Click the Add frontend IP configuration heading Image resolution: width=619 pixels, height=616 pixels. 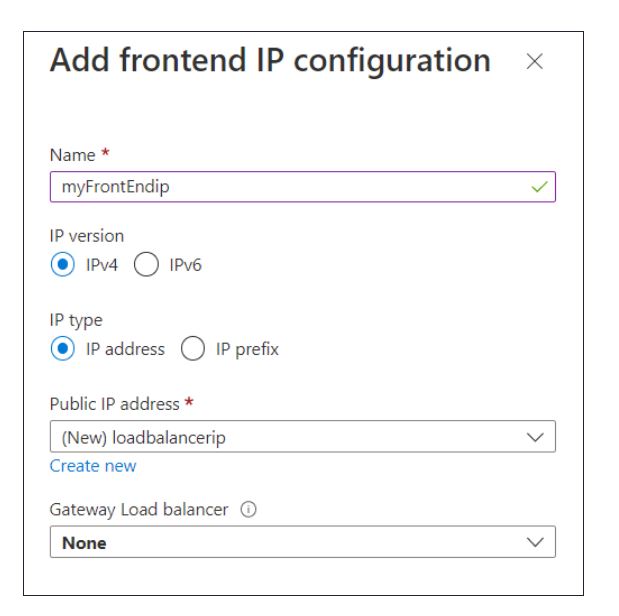(270, 60)
